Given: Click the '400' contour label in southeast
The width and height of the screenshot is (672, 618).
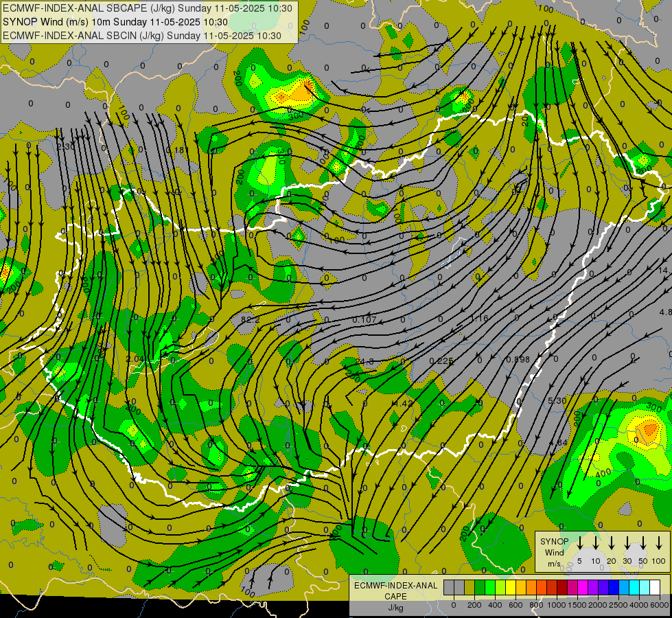Looking at the screenshot, I should click(x=603, y=473).
